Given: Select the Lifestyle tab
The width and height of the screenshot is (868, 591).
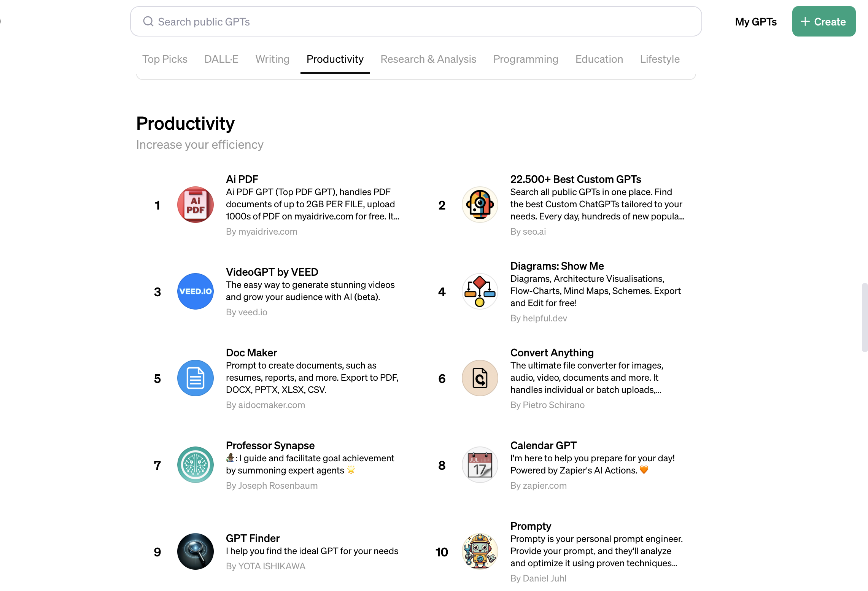Looking at the screenshot, I should point(660,59).
